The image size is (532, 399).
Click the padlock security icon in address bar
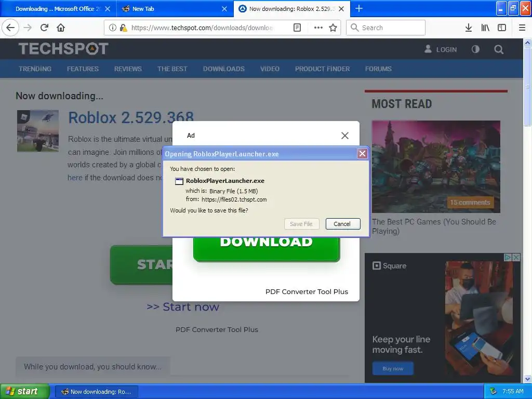click(x=123, y=28)
